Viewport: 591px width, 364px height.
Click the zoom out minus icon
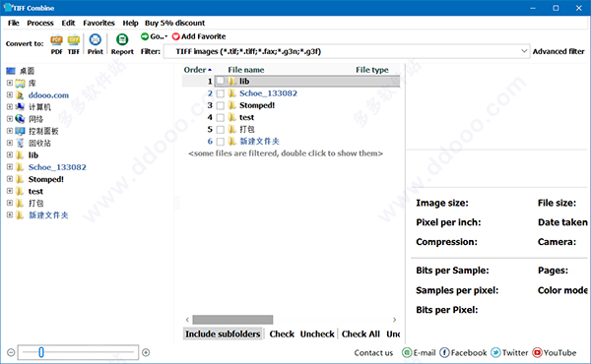(x=11, y=352)
